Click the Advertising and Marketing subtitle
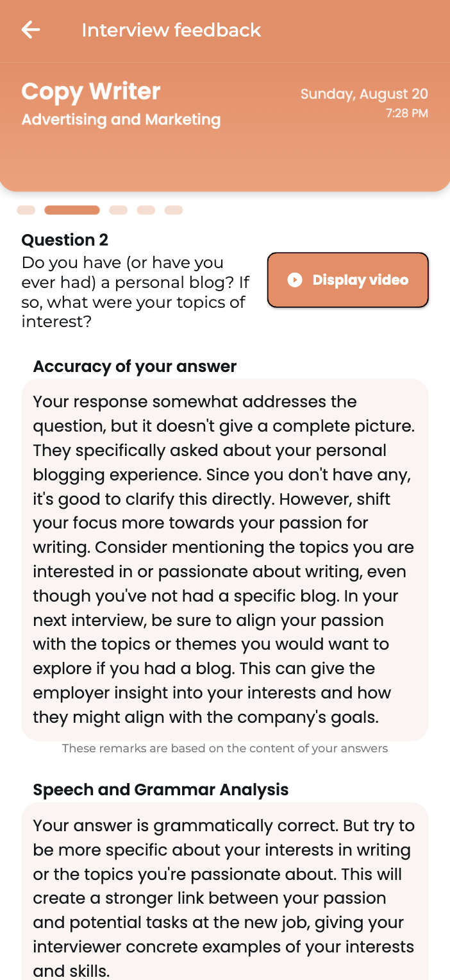Screen dimensions: 450x980 (121, 120)
